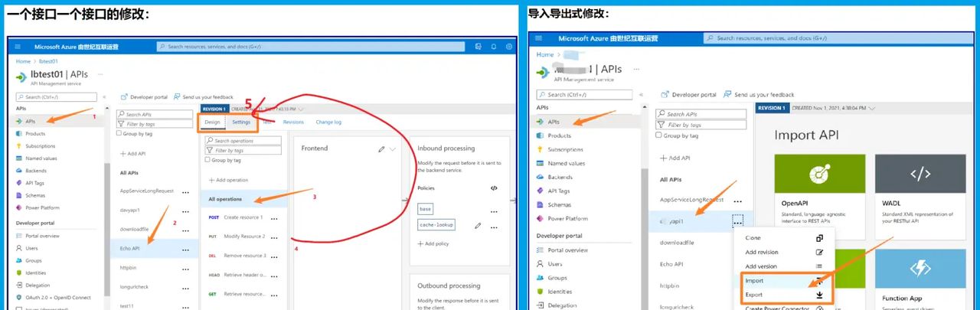Open the ellipsis menu for Echo API in left list
980x310 pixels.
click(x=185, y=249)
